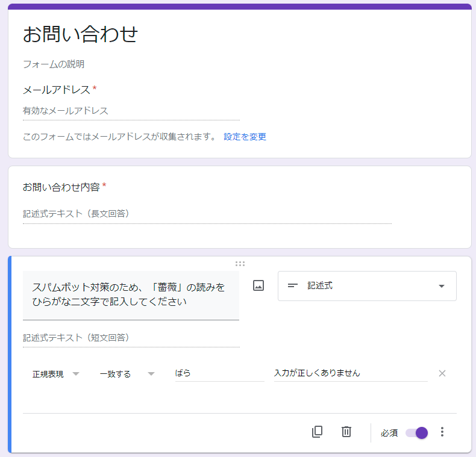Select the form title お問い合わせ
Image resolution: width=476 pixels, height=457 pixels.
click(x=80, y=34)
